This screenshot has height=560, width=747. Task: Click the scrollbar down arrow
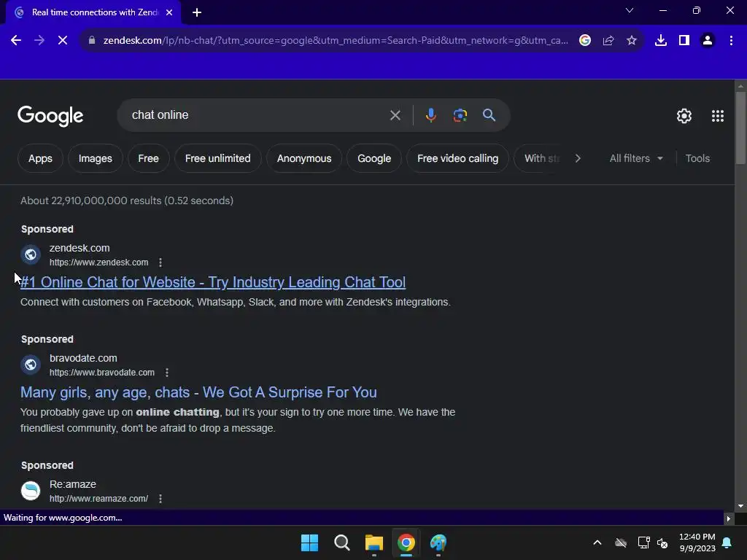(740, 506)
